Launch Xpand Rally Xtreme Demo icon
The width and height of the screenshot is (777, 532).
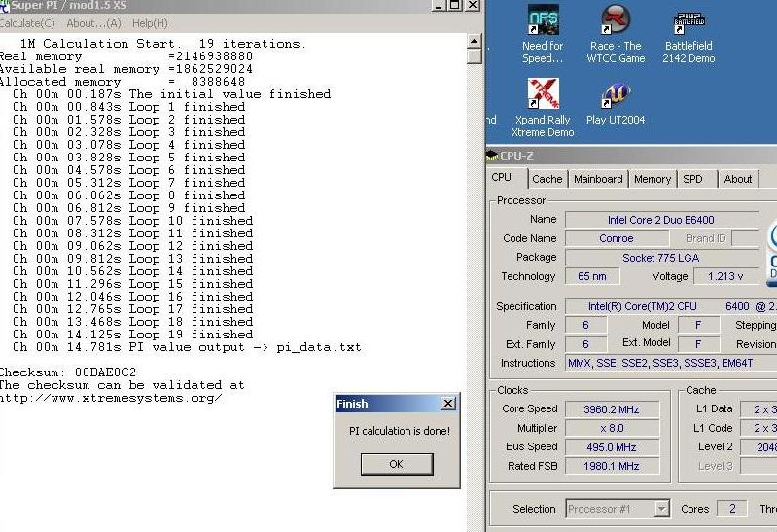(x=543, y=108)
